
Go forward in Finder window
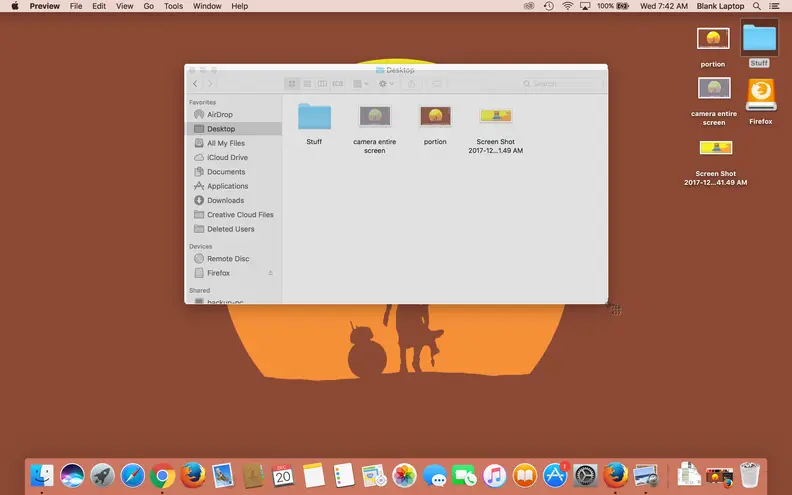click(210, 84)
